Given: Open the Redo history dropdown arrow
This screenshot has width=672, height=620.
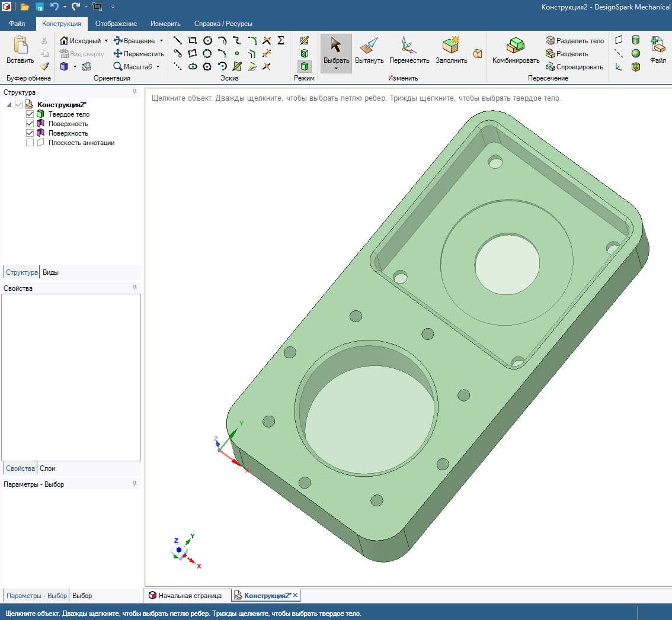Looking at the screenshot, I should point(86,7).
